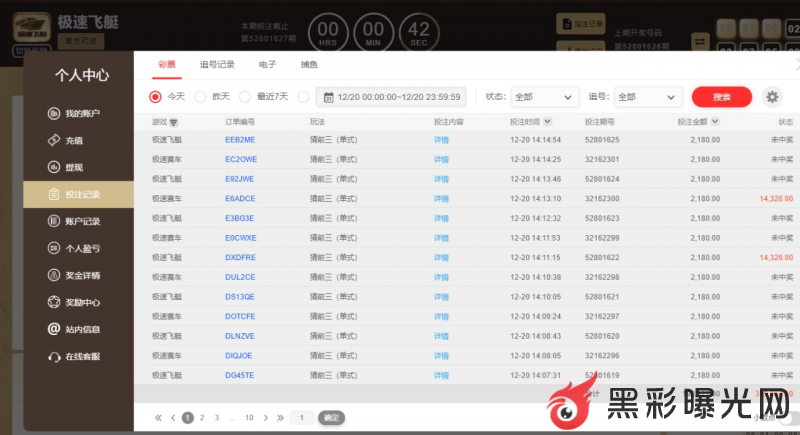Switch to the 捕鱼 tab
Image resolution: width=800 pixels, height=435 pixels.
(x=309, y=64)
